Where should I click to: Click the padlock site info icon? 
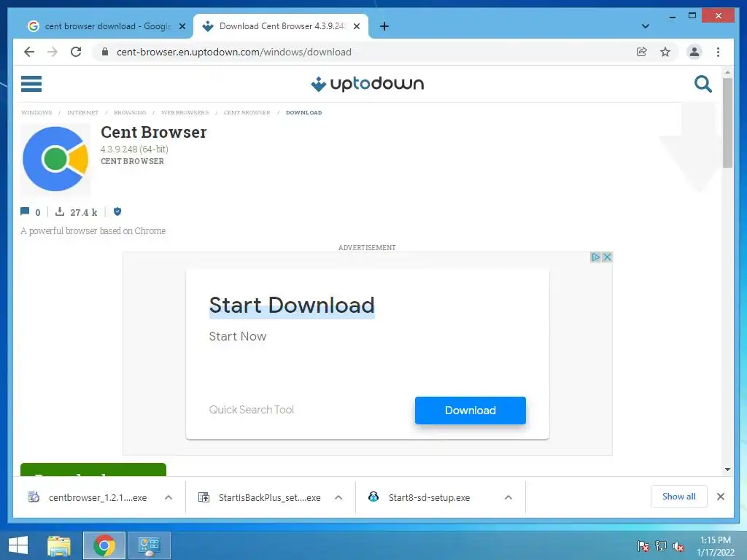[x=105, y=52]
